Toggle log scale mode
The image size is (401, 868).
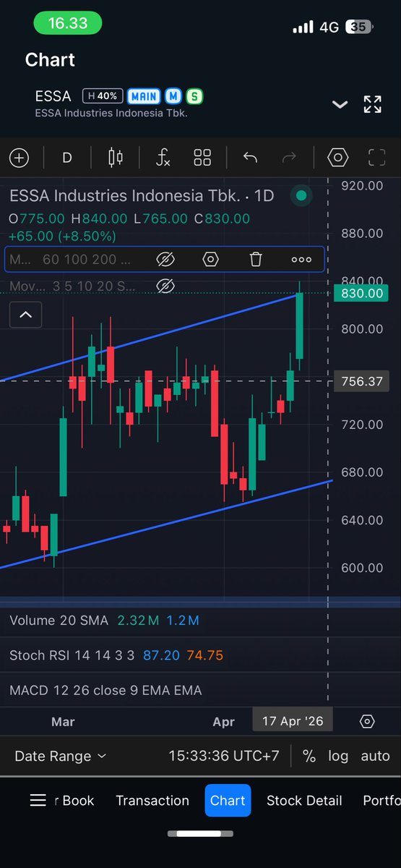(338, 756)
